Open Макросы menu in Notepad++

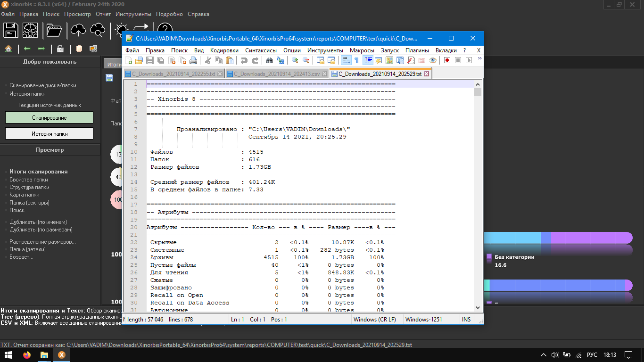click(x=362, y=50)
